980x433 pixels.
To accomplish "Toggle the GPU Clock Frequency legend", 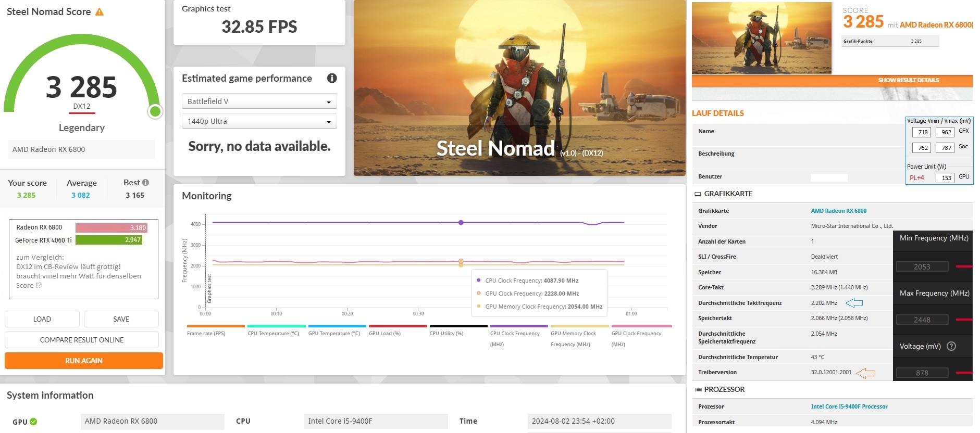I will [x=641, y=336].
